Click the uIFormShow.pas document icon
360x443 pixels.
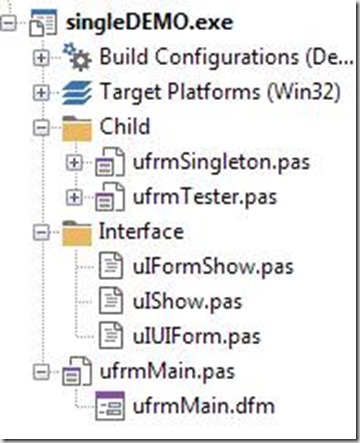click(111, 266)
